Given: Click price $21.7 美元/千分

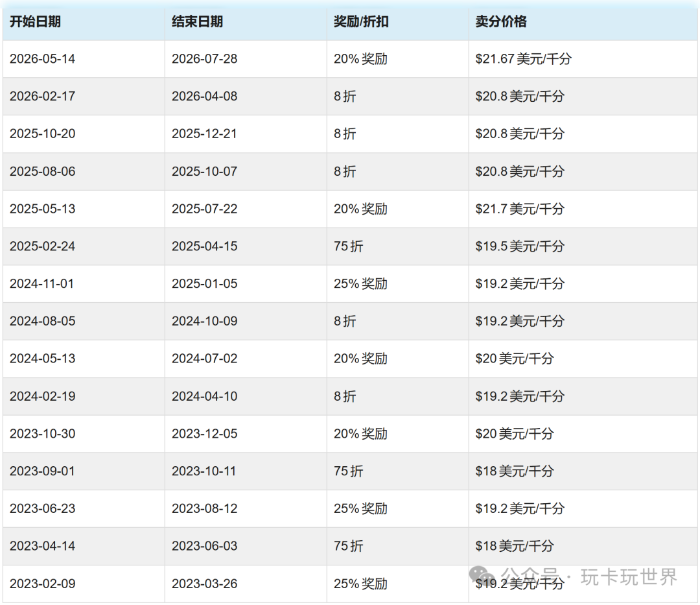Looking at the screenshot, I should coord(520,209).
